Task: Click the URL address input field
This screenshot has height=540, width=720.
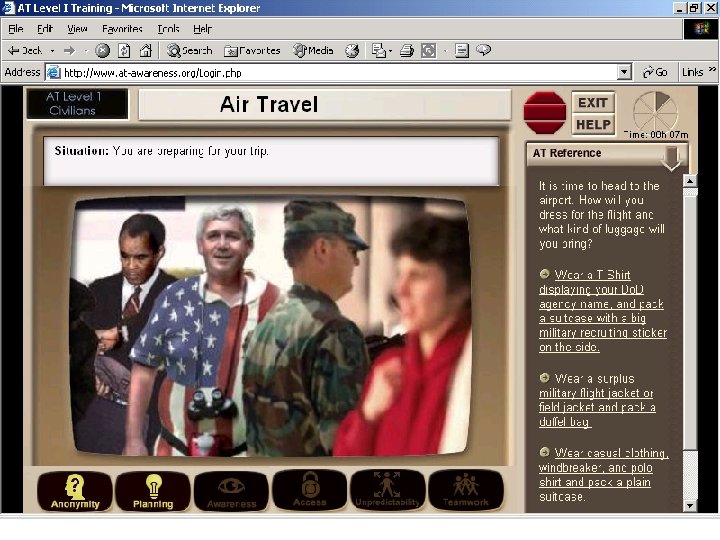Action: pyautogui.click(x=339, y=73)
